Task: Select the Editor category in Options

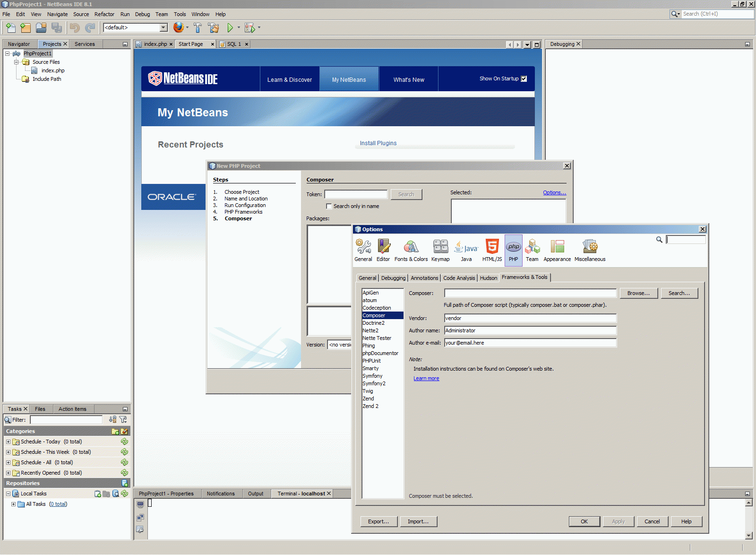Action: pyautogui.click(x=383, y=251)
